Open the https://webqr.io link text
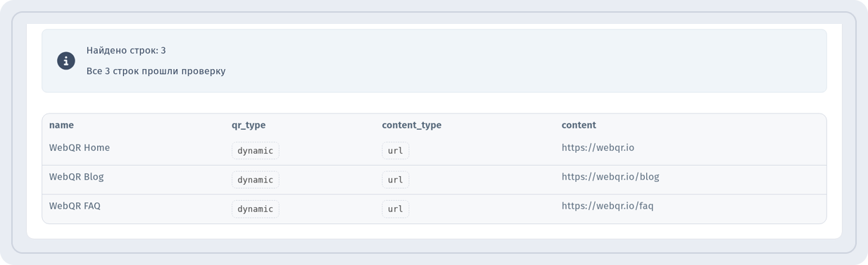Image resolution: width=868 pixels, height=265 pixels. tap(598, 148)
